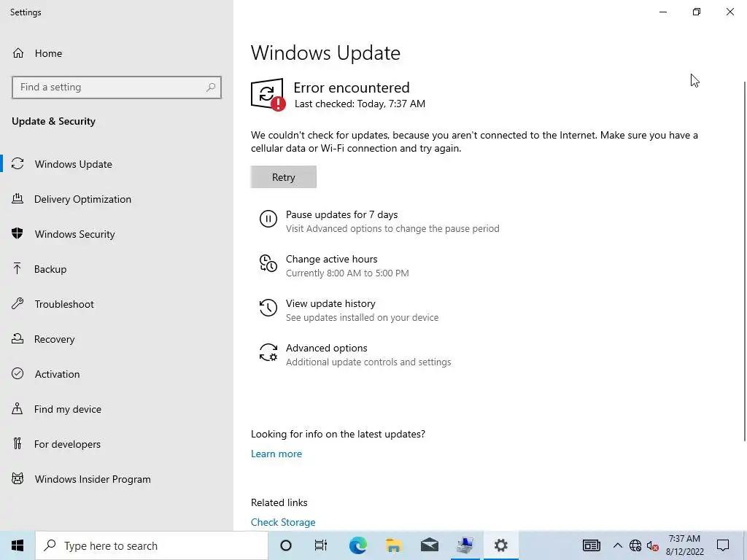Screen dimensions: 747x560
Task: Click the Find my device person icon
Action: tap(18, 408)
